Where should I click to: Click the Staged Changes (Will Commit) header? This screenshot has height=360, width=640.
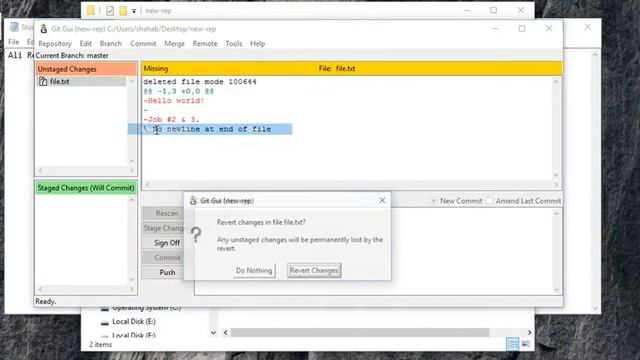pos(86,188)
